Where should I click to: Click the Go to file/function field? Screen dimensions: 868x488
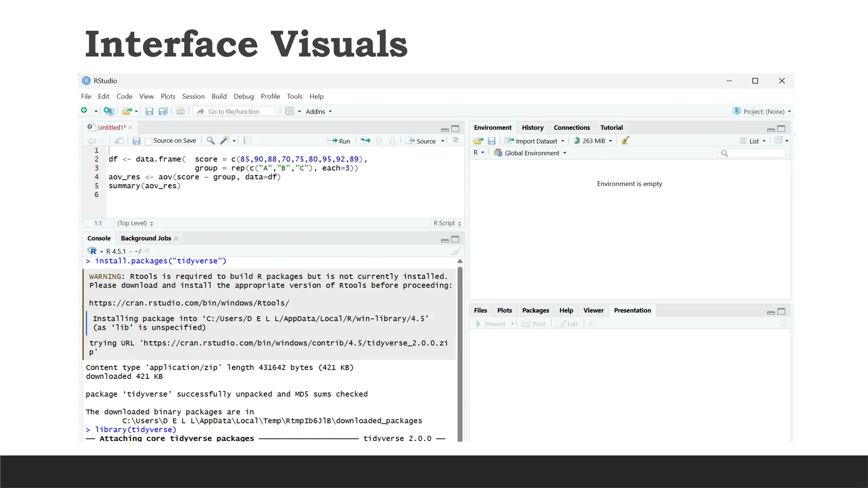click(234, 111)
